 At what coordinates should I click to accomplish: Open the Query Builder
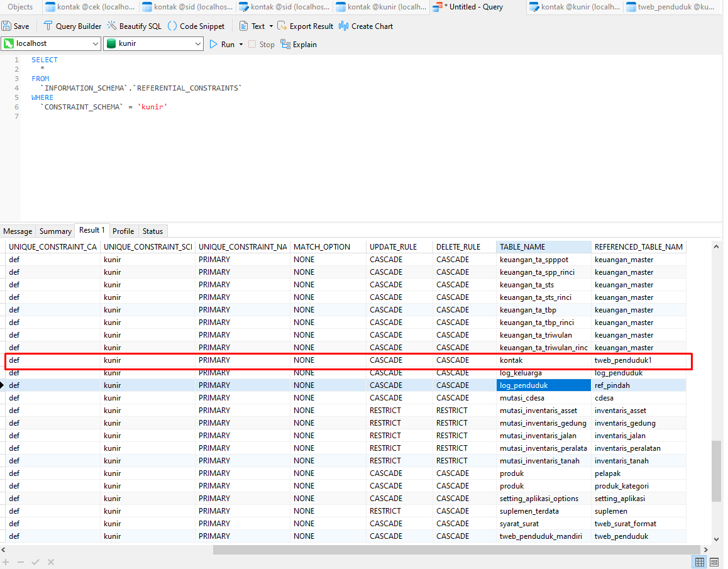(x=72, y=26)
